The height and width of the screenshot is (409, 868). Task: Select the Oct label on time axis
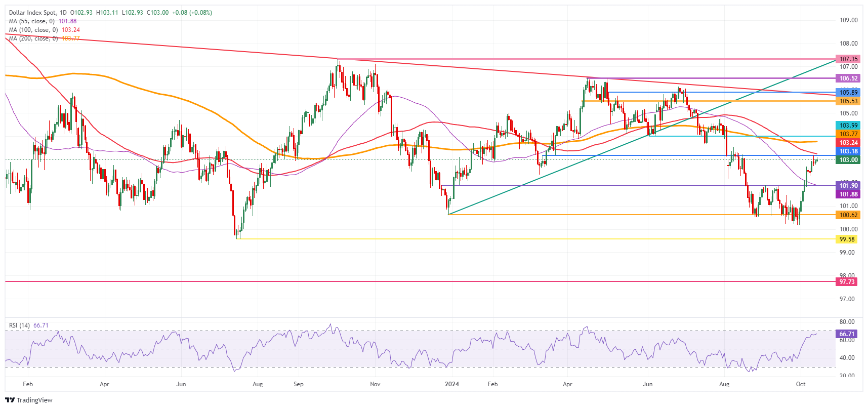pyautogui.click(x=800, y=384)
